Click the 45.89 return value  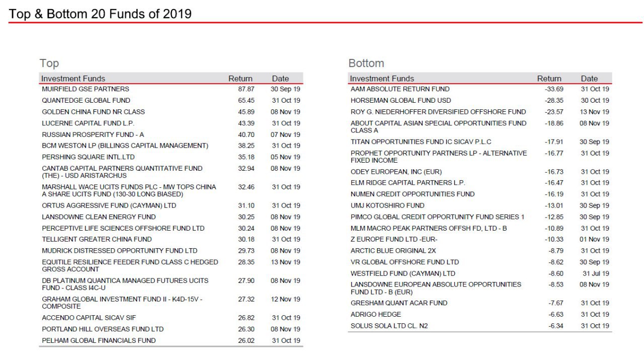point(246,112)
